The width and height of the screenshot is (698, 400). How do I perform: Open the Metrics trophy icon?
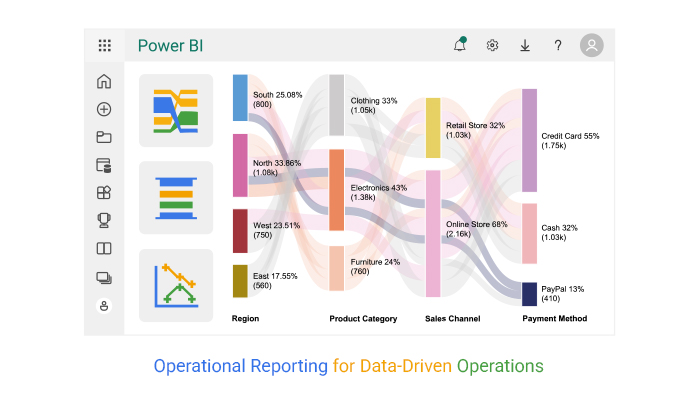pyautogui.click(x=104, y=220)
